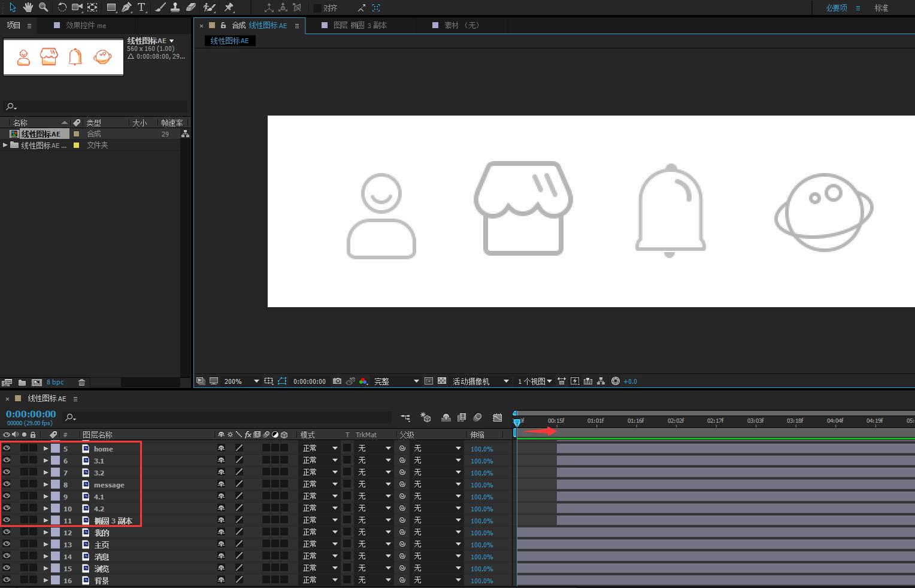Viewport: 915px width, 588px height.
Task: Toggle visibility of the message layer
Action: coord(7,484)
